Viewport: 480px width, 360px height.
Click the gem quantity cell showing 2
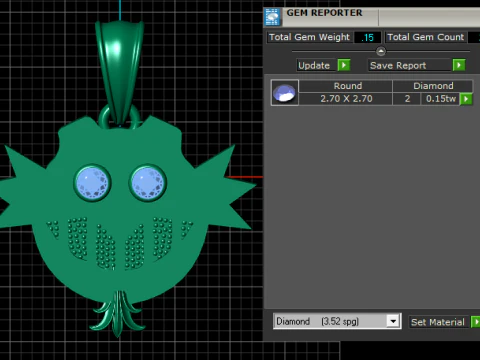(x=407, y=99)
